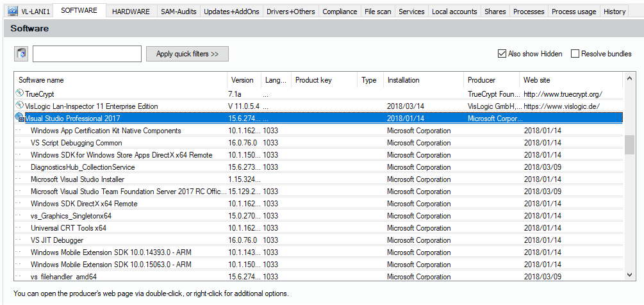Click the Visual Studio Professional 2017 bundle icon
644x305 pixels.
(19, 118)
